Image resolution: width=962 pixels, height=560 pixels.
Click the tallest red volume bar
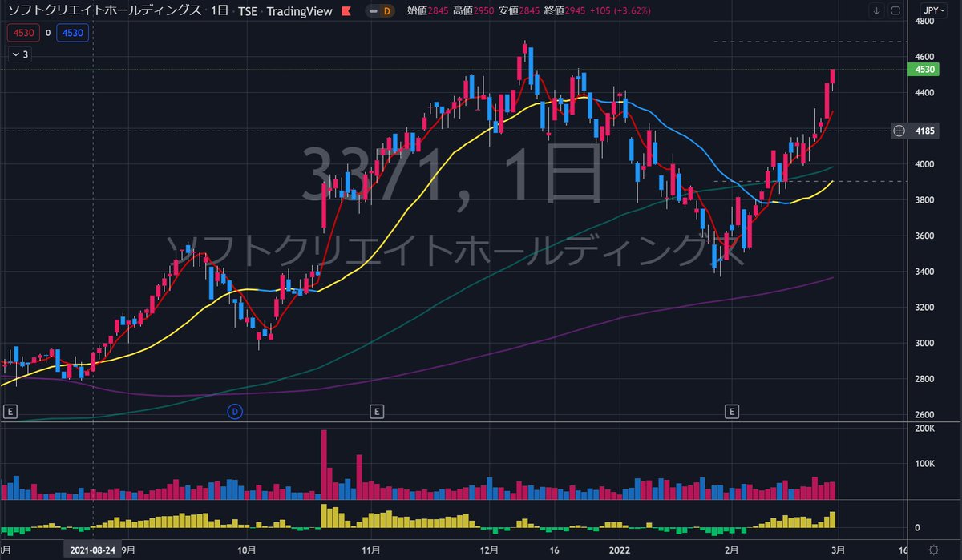click(324, 465)
